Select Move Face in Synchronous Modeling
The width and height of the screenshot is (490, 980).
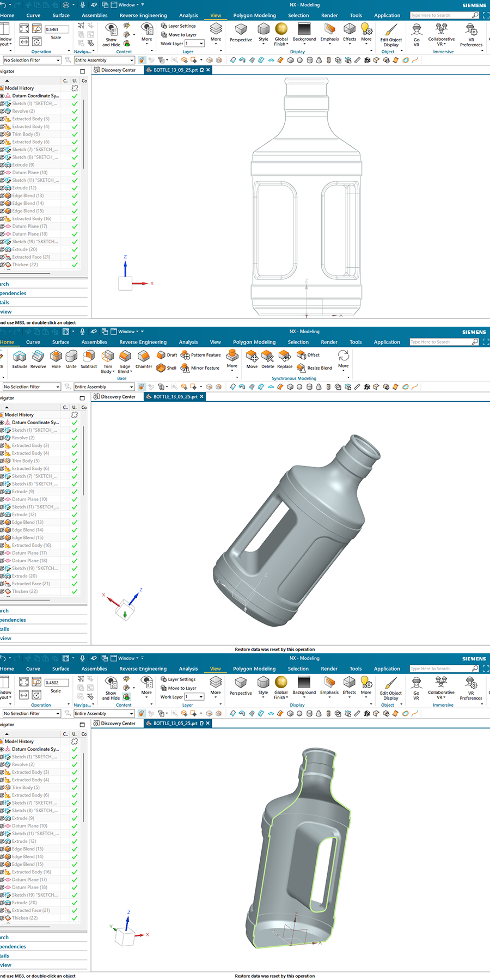(x=252, y=359)
